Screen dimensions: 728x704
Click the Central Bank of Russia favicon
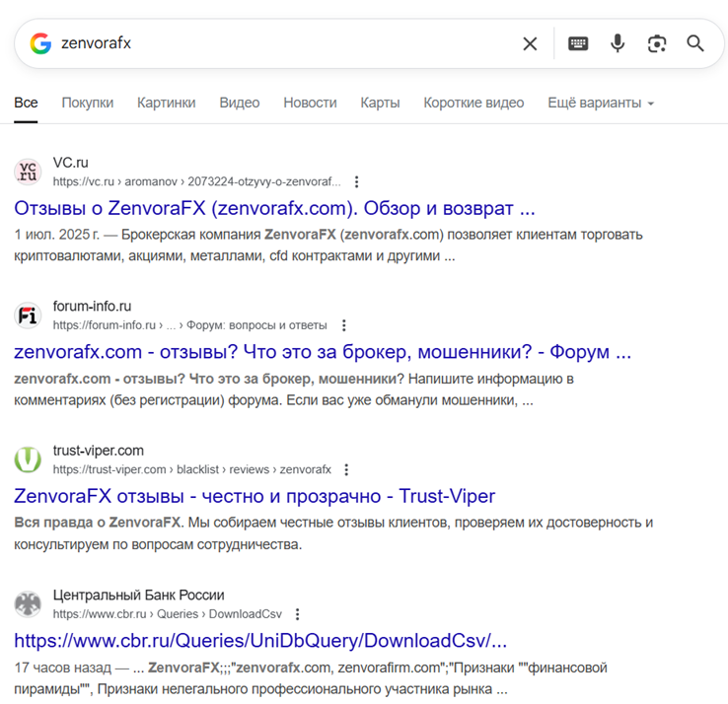click(x=28, y=603)
